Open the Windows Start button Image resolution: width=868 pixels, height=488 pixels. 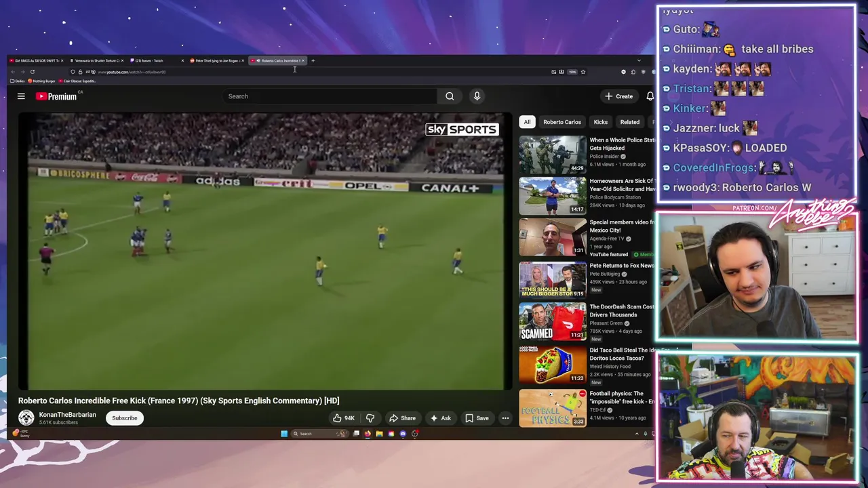[284, 434]
